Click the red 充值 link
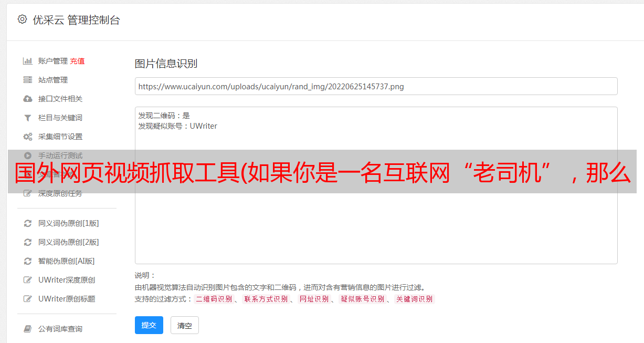The height and width of the screenshot is (343, 644). point(77,61)
